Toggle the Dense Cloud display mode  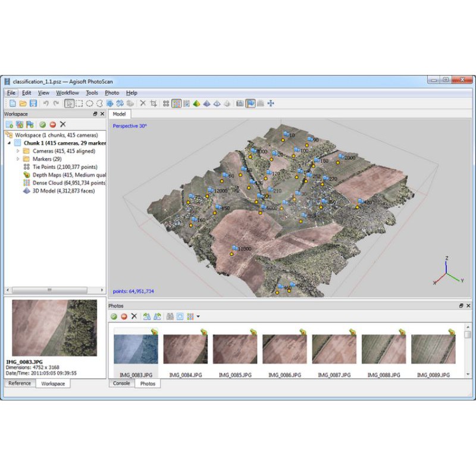click(x=177, y=104)
